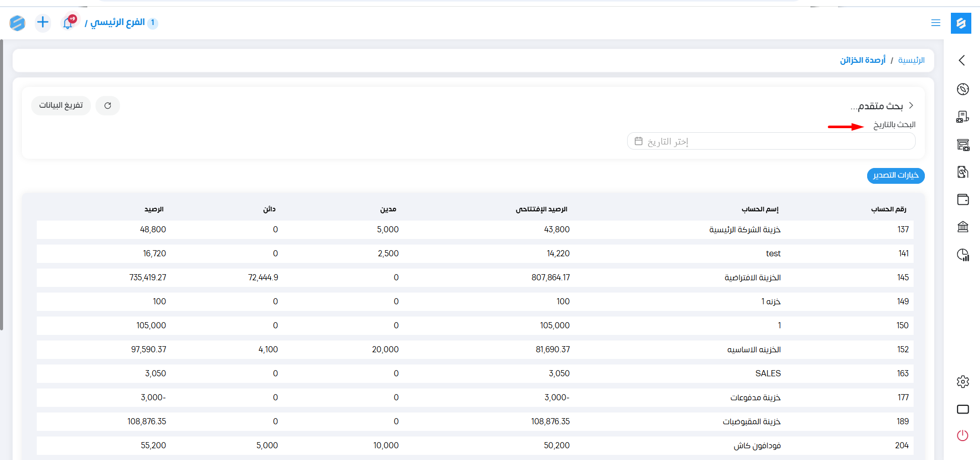The width and height of the screenshot is (980, 460).
Task: Open the dashboard compass icon in sidebar
Action: click(x=963, y=89)
